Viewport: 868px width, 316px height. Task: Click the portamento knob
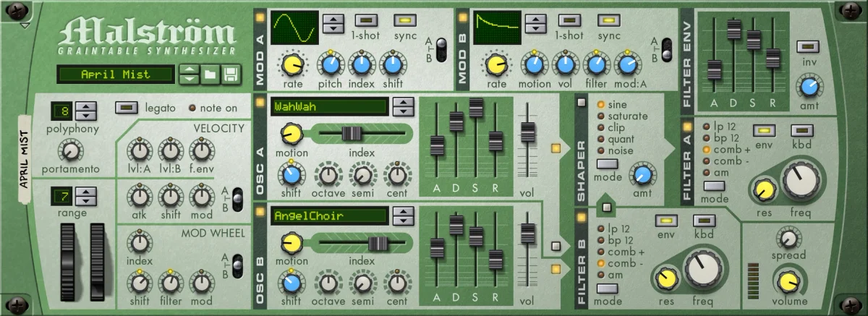pos(70,150)
